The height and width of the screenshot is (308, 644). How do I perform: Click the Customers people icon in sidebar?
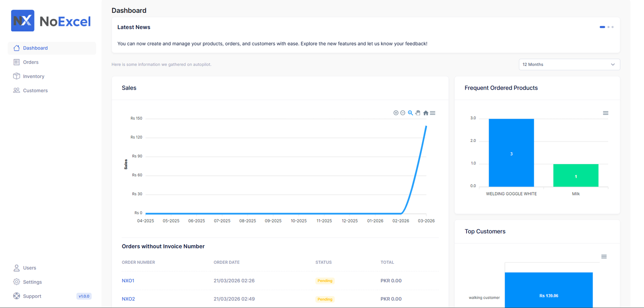tap(17, 90)
